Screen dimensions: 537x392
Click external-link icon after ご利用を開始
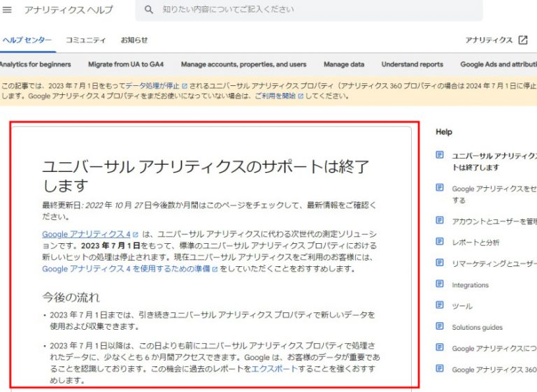[301, 96]
